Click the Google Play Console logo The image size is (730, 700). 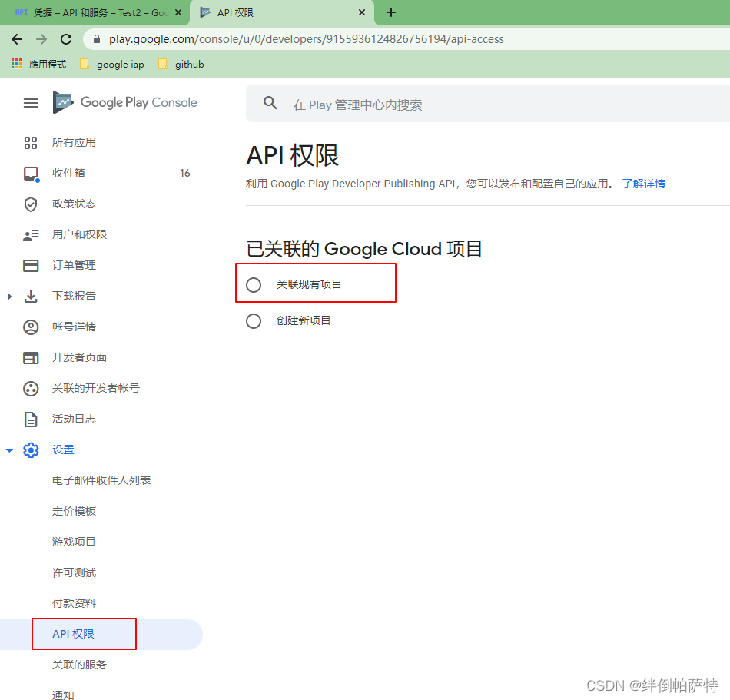pyautogui.click(x=124, y=102)
